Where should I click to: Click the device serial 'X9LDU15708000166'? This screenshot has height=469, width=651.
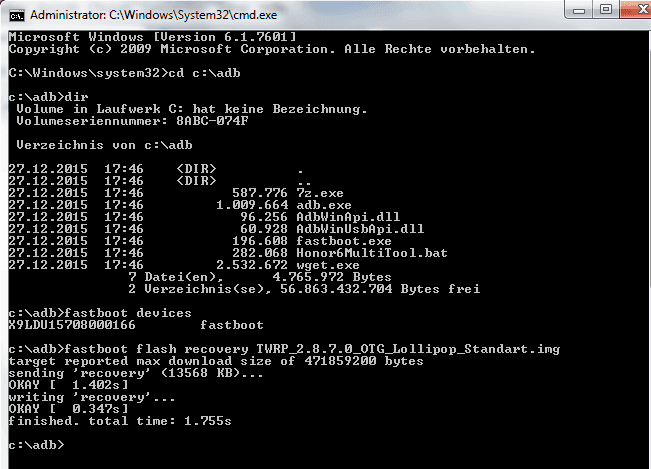click(72, 325)
